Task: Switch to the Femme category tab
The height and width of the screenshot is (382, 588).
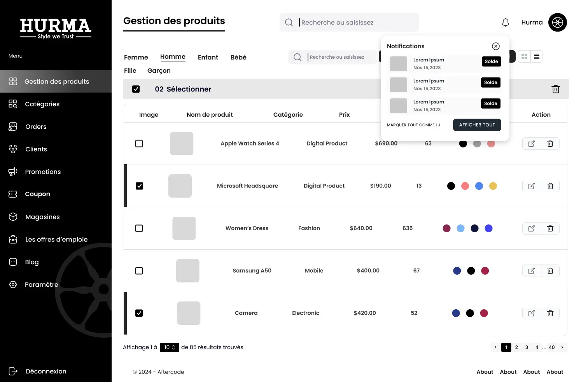Action: point(136,57)
